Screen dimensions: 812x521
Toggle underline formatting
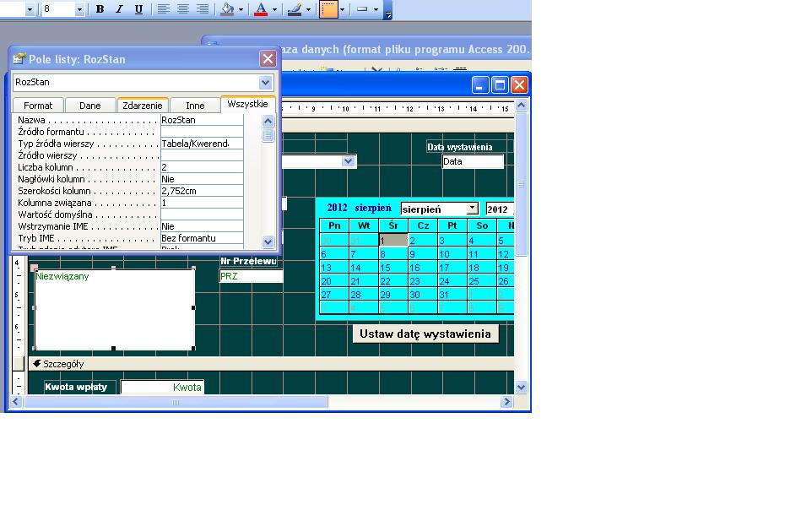click(138, 10)
